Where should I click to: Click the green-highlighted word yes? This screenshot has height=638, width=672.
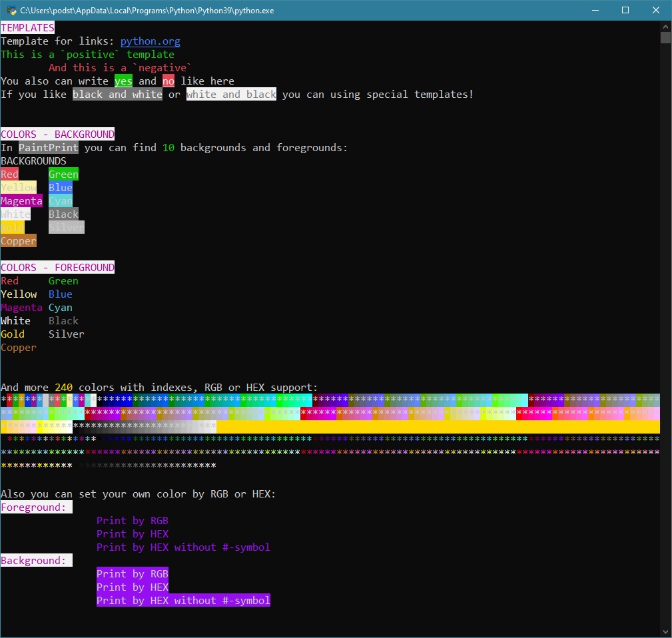123,81
